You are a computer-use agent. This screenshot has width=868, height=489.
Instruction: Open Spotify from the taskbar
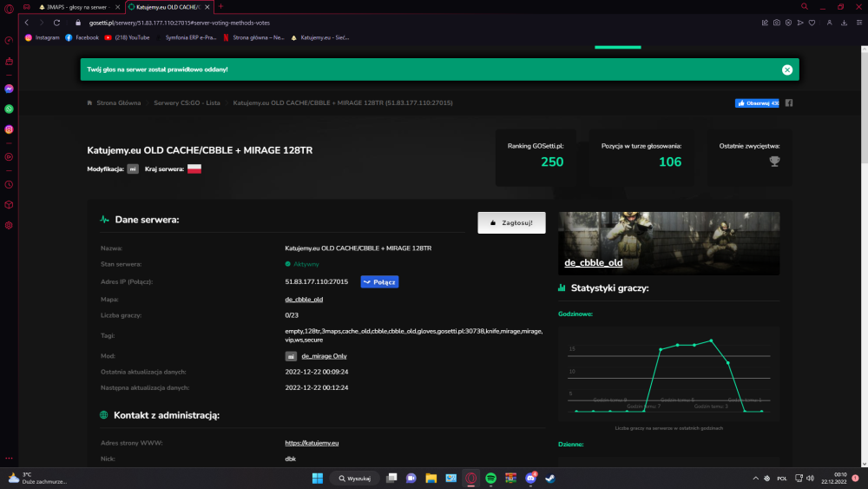click(490, 479)
